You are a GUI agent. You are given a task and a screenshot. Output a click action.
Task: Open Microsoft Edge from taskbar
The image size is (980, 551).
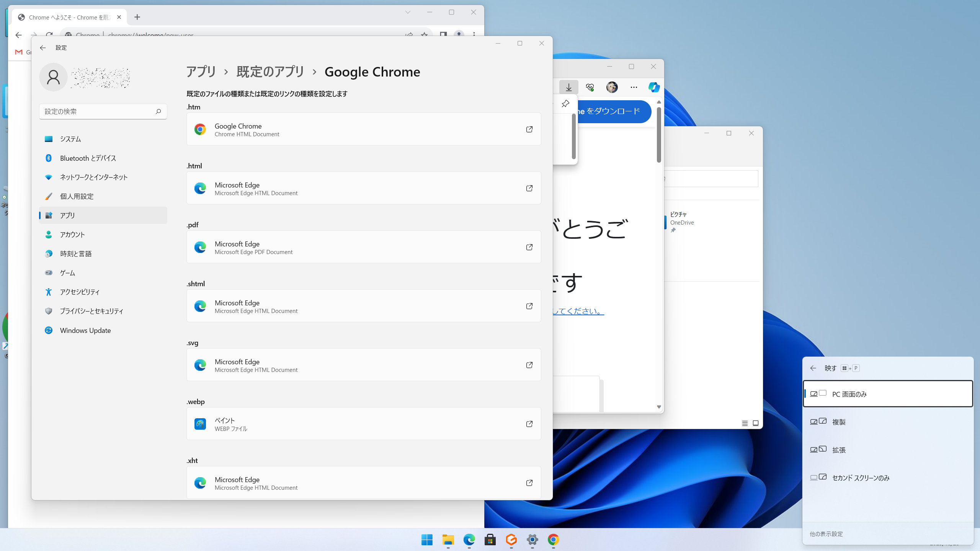tap(469, 540)
